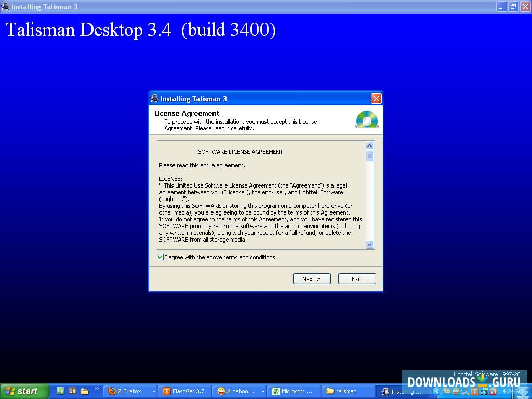Click the 'Talisman Desktop 3.4 (build 3400)' title
Viewport: 532px width, 399px height.
pos(141,30)
